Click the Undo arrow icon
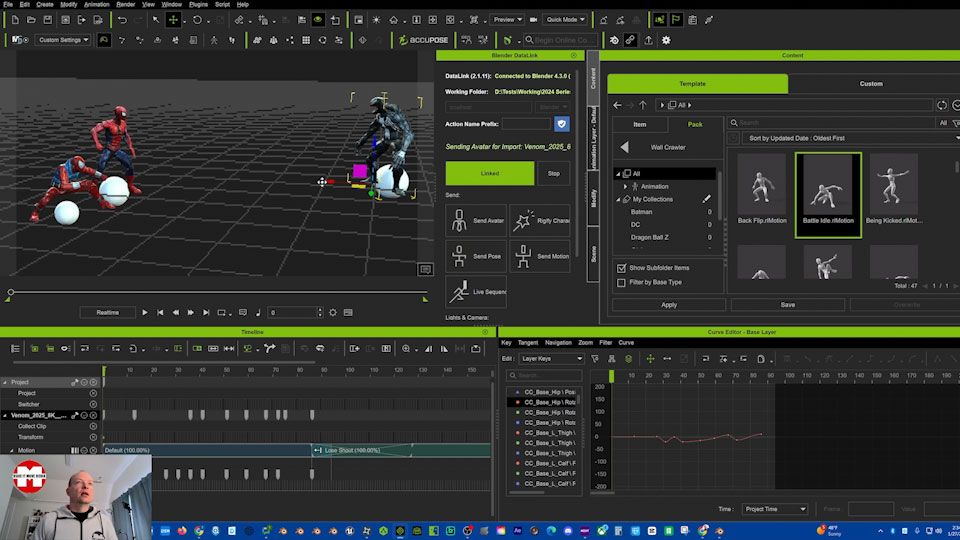 click(122, 20)
